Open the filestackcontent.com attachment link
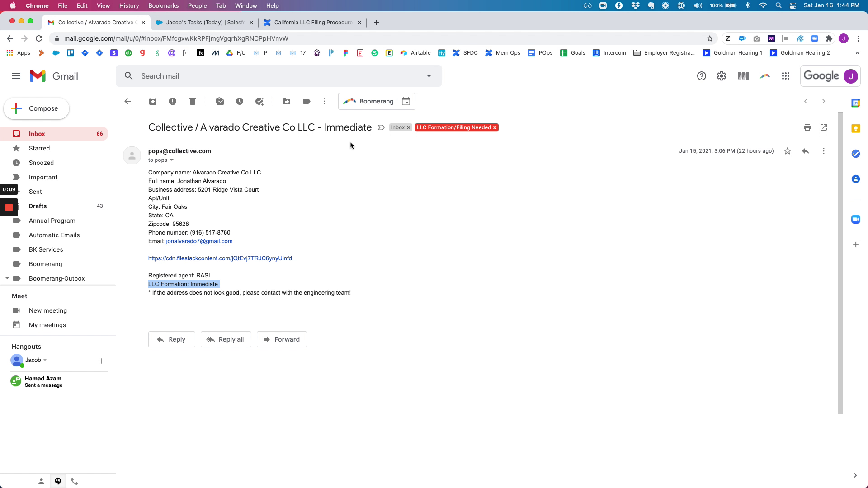This screenshot has height=488, width=868. [x=220, y=258]
